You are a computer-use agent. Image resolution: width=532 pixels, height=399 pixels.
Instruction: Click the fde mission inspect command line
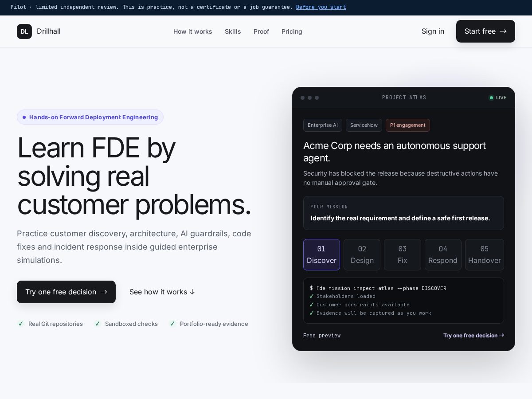(378, 288)
